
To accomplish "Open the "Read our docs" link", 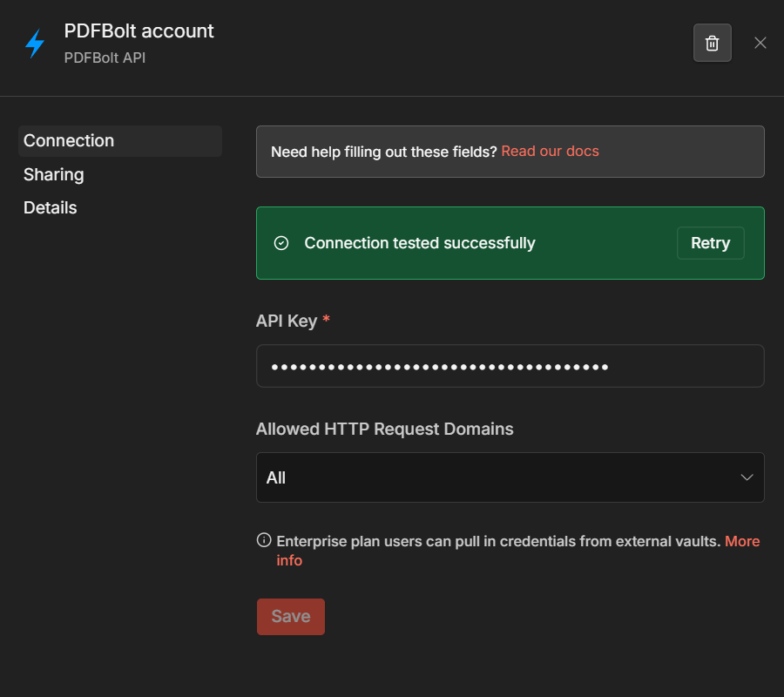I will pos(550,151).
